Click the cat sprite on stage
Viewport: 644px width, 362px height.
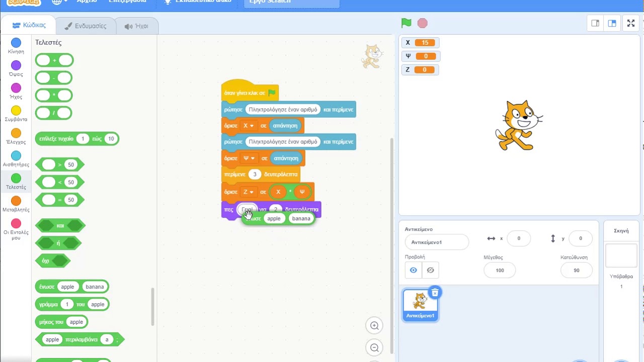[518, 125]
